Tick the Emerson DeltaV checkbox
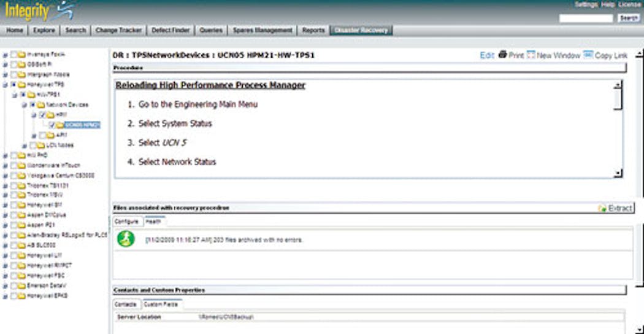This screenshot has height=334, width=644. (13, 286)
